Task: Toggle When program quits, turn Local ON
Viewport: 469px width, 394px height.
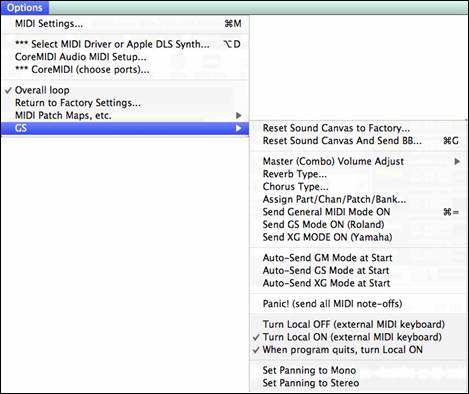Action: 358,350
